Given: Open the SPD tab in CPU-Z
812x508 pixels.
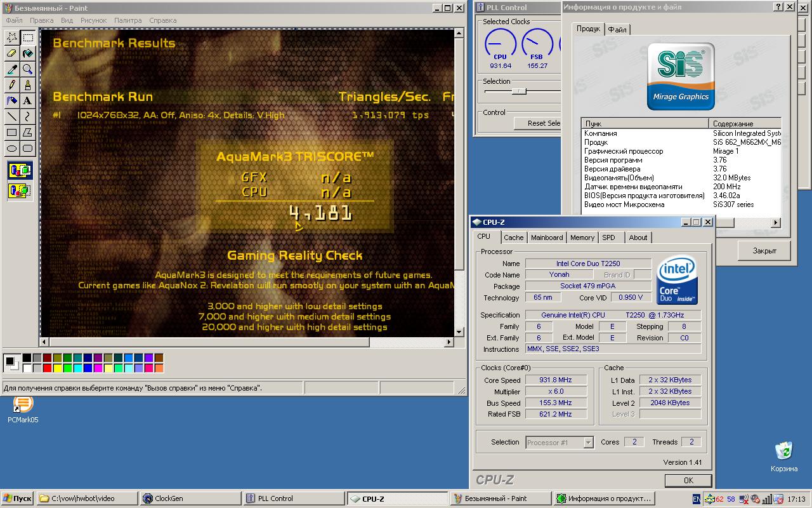Looking at the screenshot, I should coord(608,237).
